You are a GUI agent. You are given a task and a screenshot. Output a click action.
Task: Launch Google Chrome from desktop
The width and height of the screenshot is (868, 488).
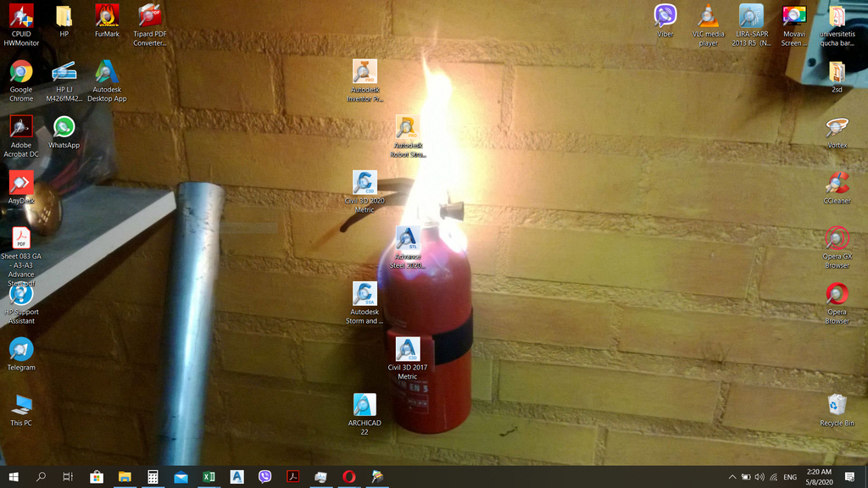[x=21, y=80]
